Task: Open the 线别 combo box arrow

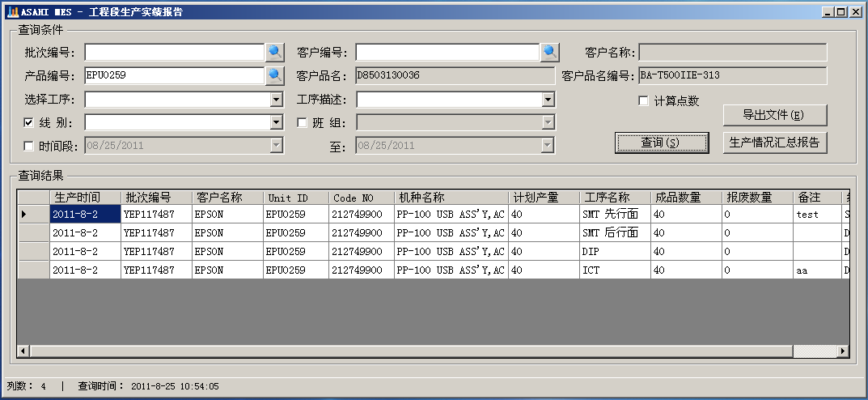Action: click(277, 123)
